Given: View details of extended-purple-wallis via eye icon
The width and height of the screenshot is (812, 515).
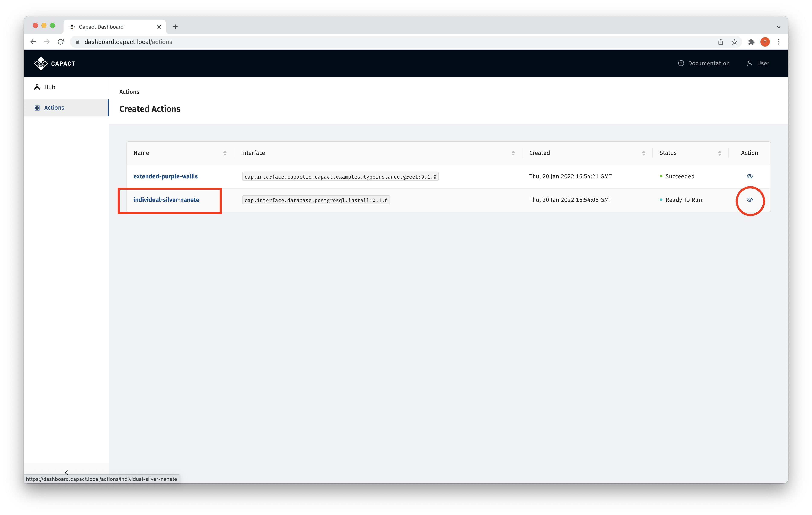Looking at the screenshot, I should tap(750, 176).
